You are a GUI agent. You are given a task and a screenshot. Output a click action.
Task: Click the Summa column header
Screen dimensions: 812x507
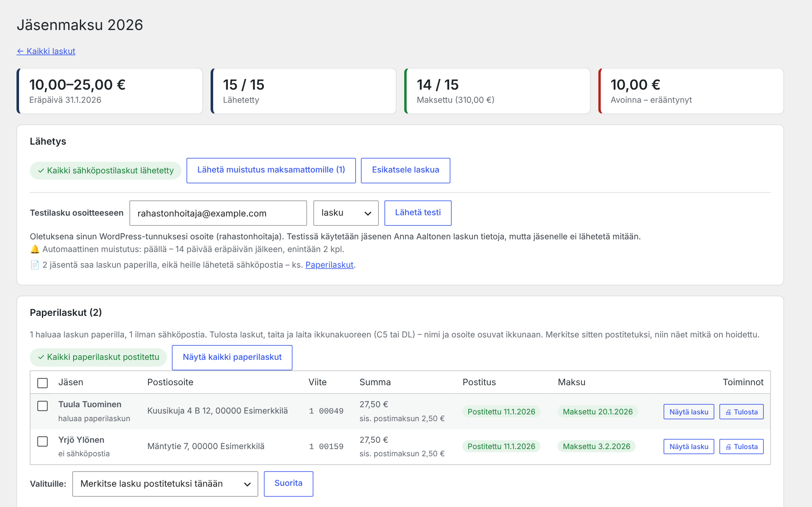coord(375,382)
